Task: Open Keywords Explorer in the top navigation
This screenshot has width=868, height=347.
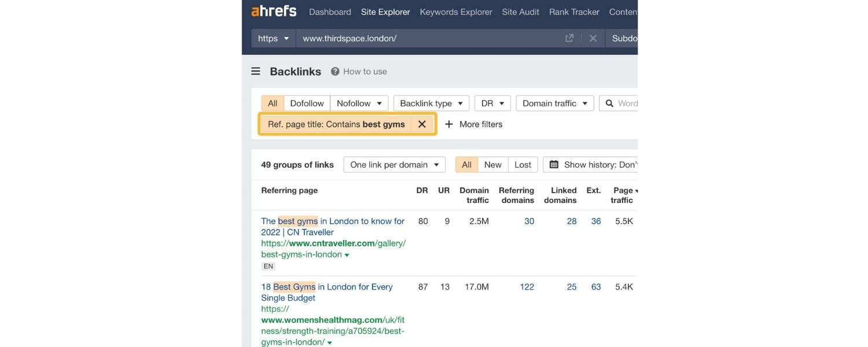Action: tap(455, 12)
